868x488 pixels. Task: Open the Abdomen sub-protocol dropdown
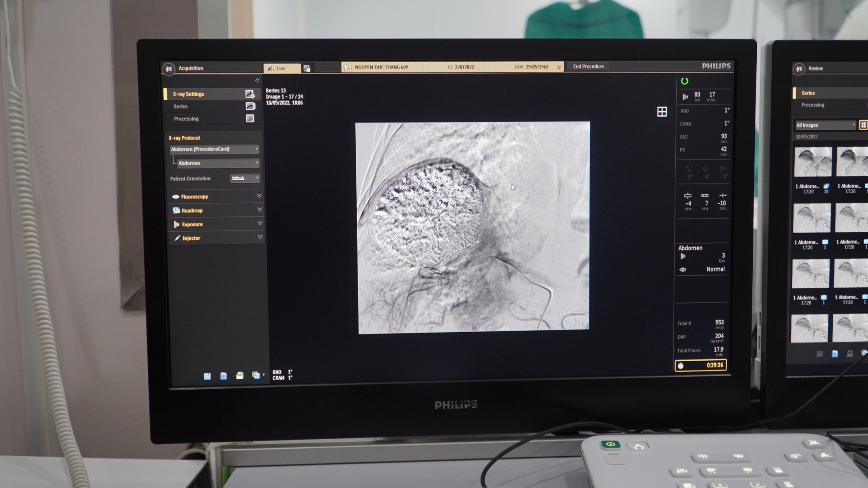[x=218, y=163]
